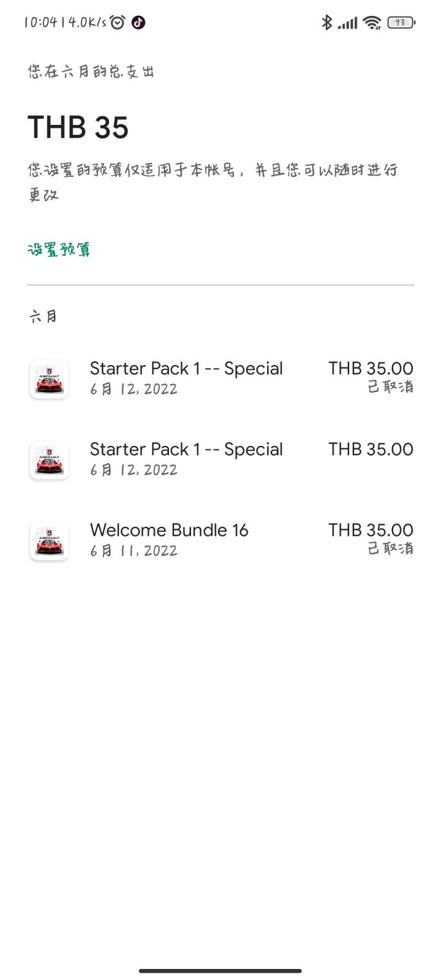Tap the 6月 11, 2022 purchase date
The image size is (441, 980).
(x=134, y=551)
